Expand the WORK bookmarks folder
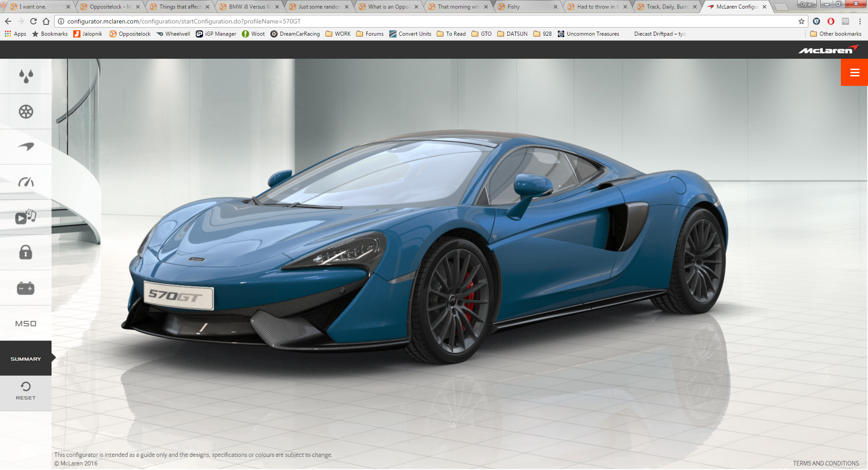Image resolution: width=868 pixels, height=470 pixels. (x=338, y=34)
